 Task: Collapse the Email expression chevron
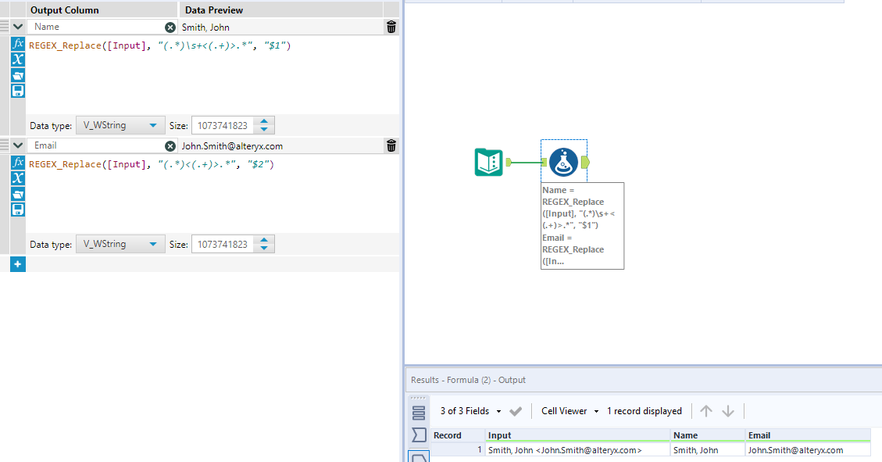[18, 145]
